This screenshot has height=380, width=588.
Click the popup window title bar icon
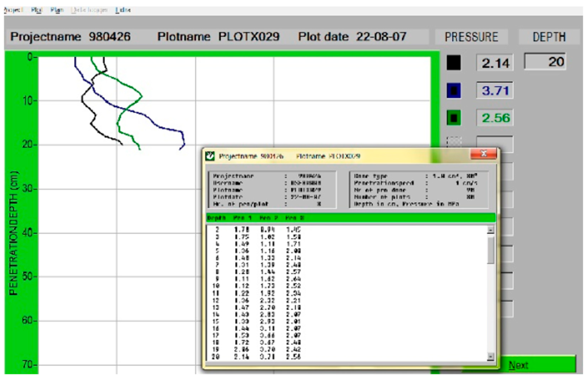pos(210,156)
